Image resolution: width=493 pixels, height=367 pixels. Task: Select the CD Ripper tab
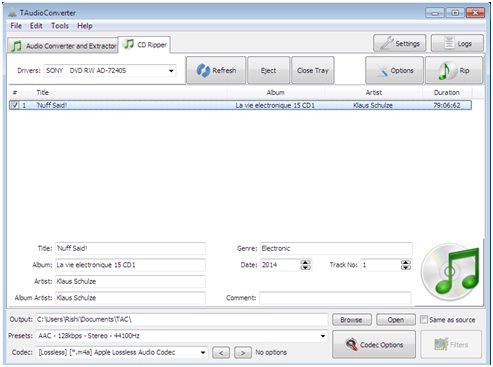(145, 44)
